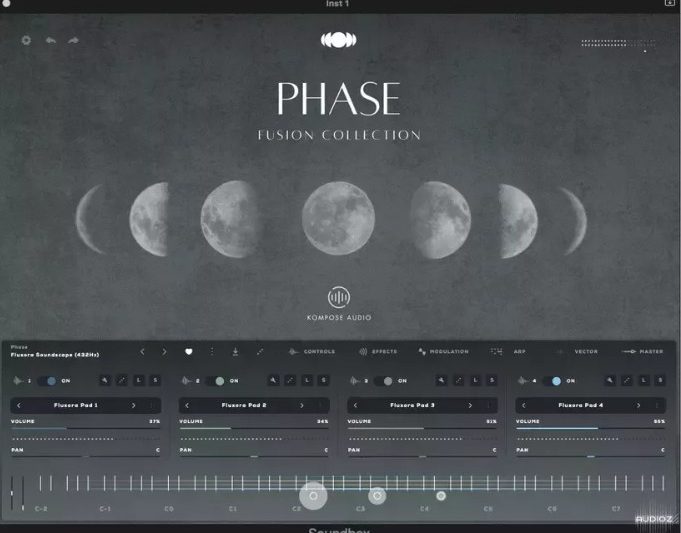681x533 pixels.
Task: Click the resize arrows icon beside save
Action: 259,351
